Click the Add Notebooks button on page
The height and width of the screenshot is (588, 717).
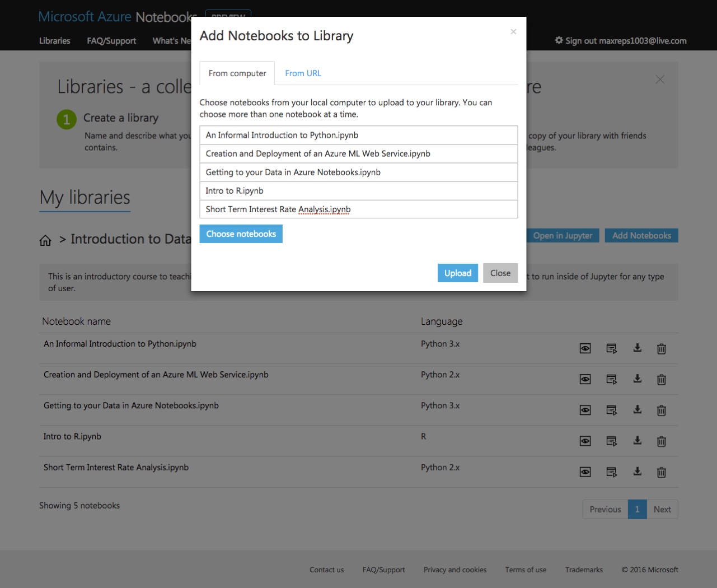pos(641,236)
